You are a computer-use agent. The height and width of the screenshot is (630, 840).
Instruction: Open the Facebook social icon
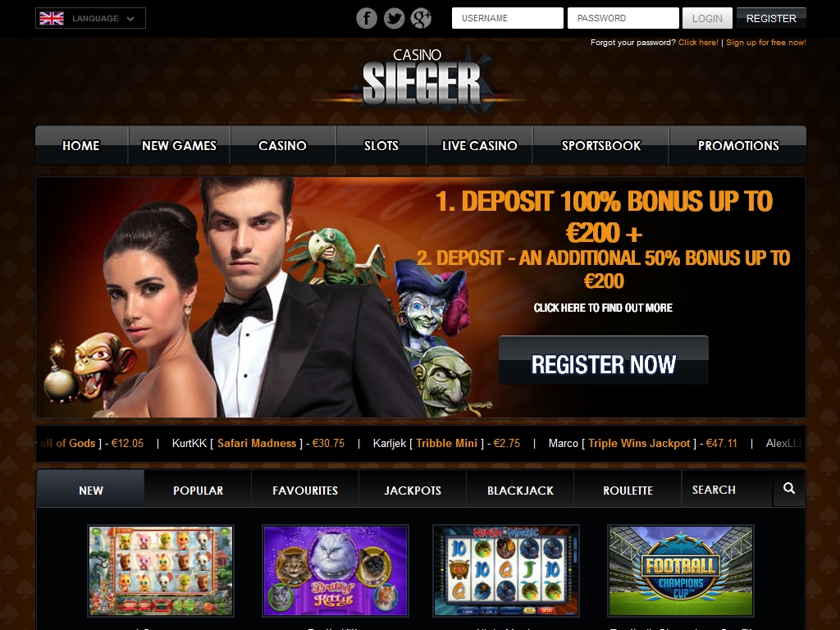367,18
